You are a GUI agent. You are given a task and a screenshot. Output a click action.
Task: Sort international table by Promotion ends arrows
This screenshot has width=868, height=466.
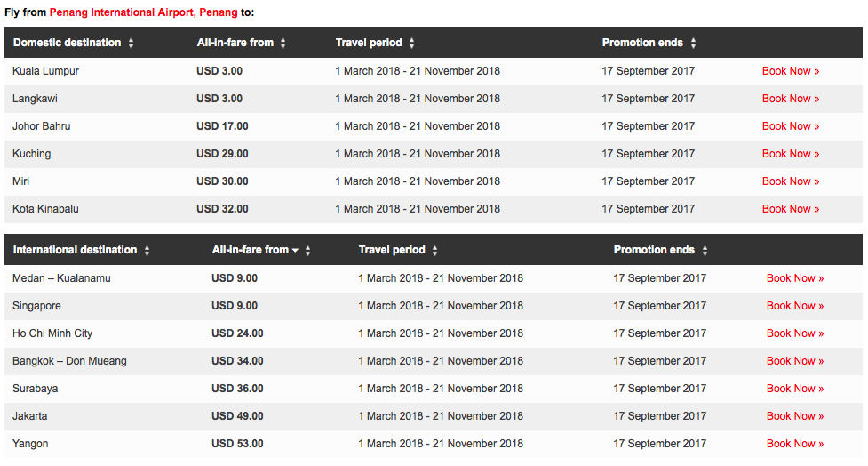point(705,250)
